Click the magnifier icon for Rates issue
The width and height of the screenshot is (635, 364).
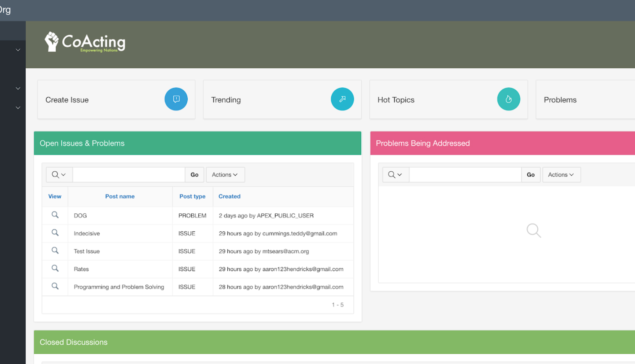[55, 269]
